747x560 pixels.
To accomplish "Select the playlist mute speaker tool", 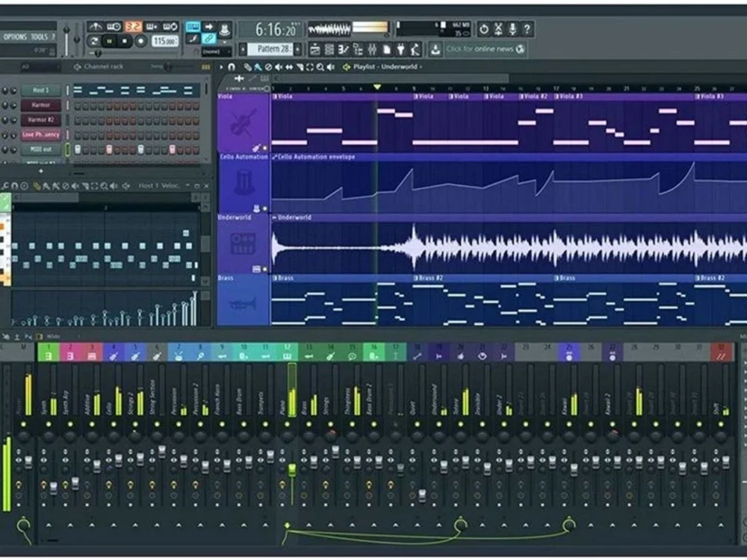I will point(279,67).
